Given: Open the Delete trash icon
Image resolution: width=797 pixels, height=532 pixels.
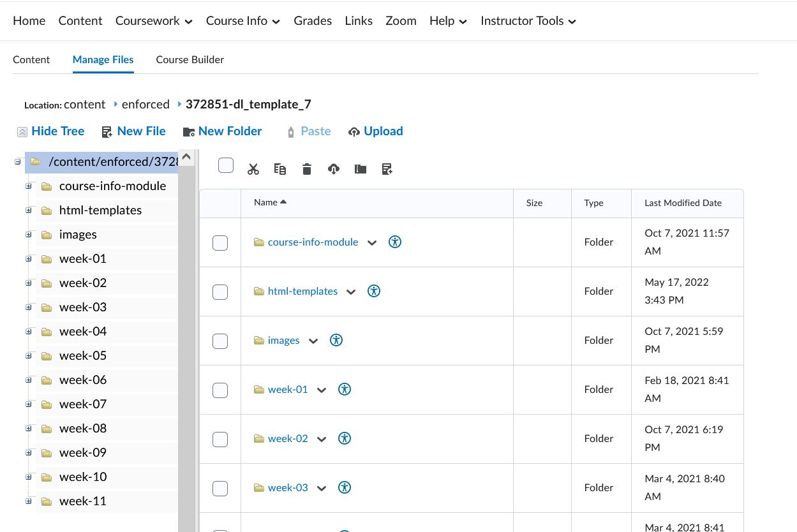Looking at the screenshot, I should coord(306,168).
